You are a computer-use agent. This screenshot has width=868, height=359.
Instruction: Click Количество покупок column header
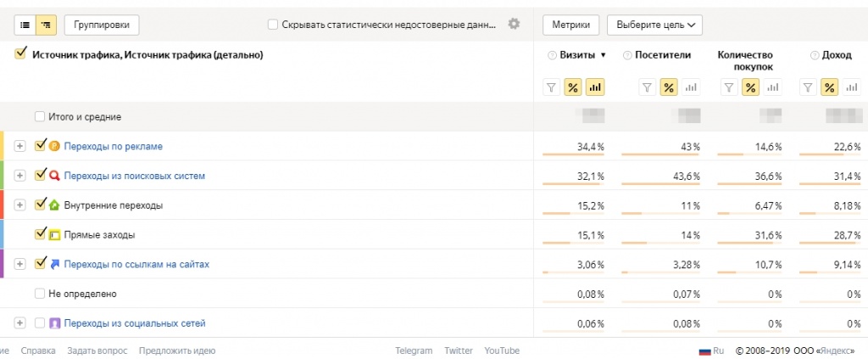(x=745, y=61)
